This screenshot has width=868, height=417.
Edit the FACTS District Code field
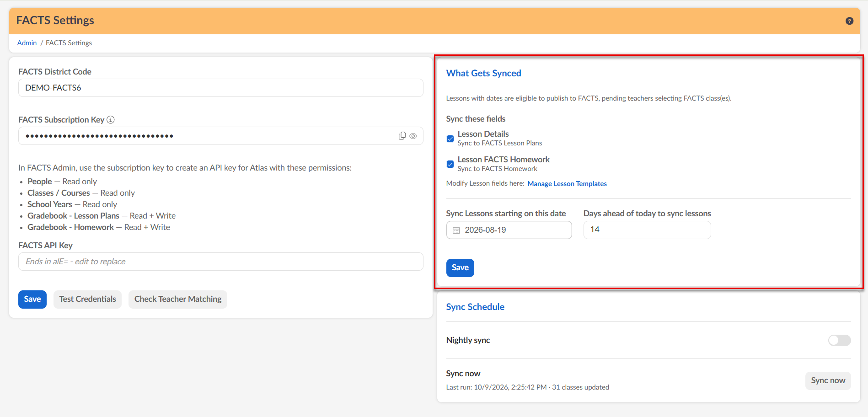pos(220,88)
